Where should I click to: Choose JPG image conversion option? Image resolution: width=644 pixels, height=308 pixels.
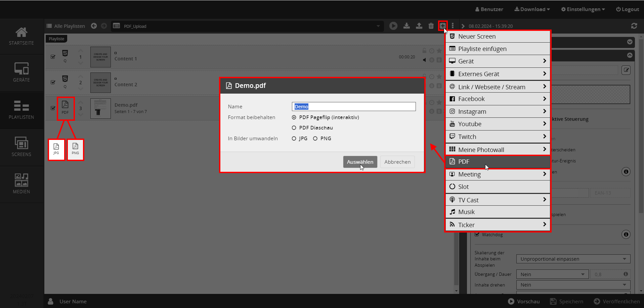tap(294, 139)
